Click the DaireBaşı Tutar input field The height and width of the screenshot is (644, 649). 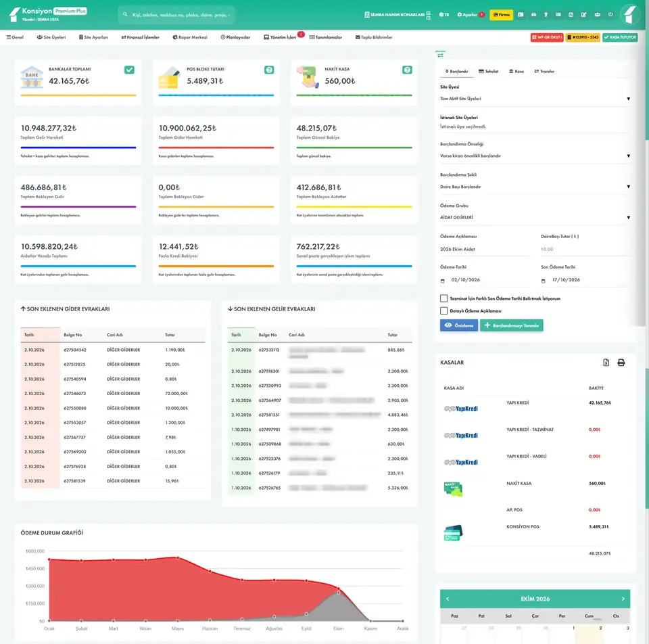(585, 250)
